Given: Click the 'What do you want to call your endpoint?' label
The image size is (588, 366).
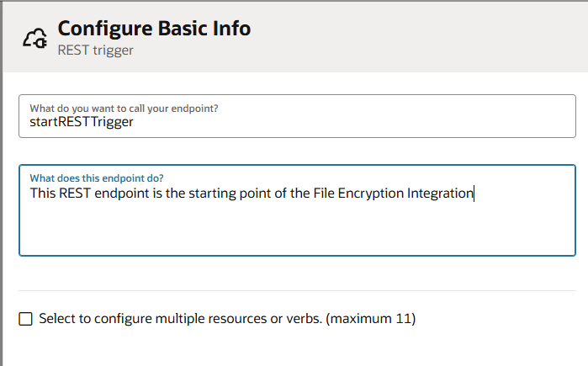Looking at the screenshot, I should coord(130,109).
